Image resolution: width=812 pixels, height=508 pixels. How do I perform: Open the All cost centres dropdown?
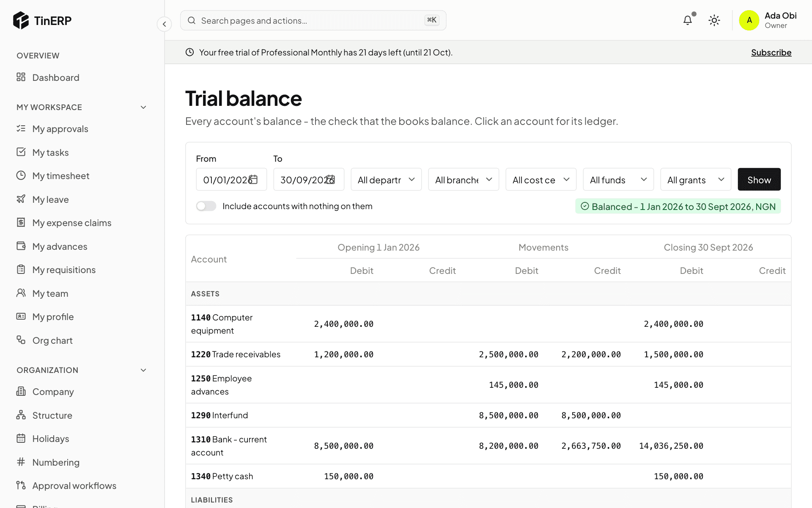(541, 179)
